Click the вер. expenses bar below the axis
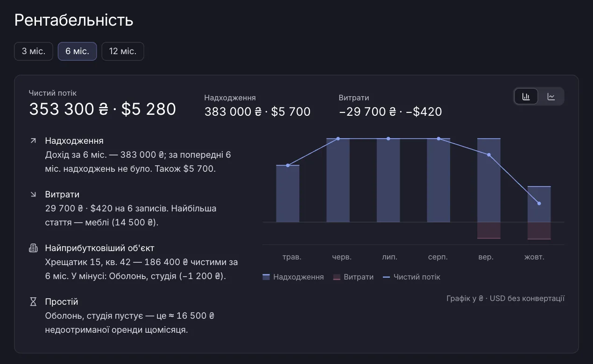 (489, 231)
